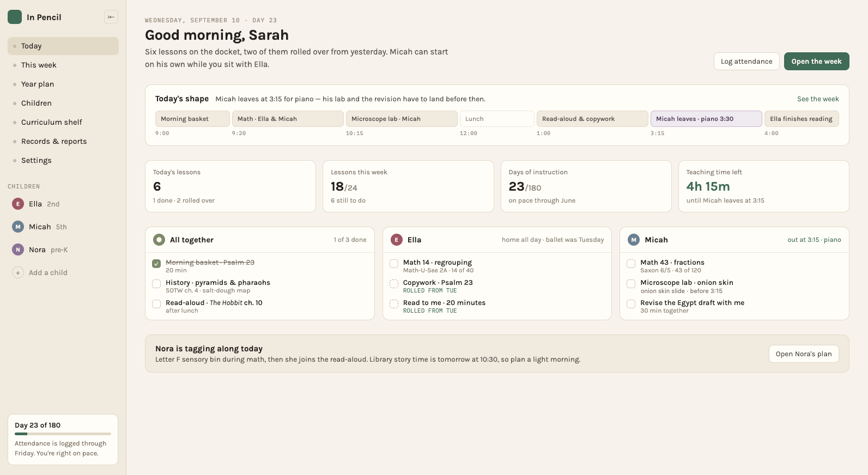
Task: Click the All together group circle icon
Action: [x=159, y=240]
